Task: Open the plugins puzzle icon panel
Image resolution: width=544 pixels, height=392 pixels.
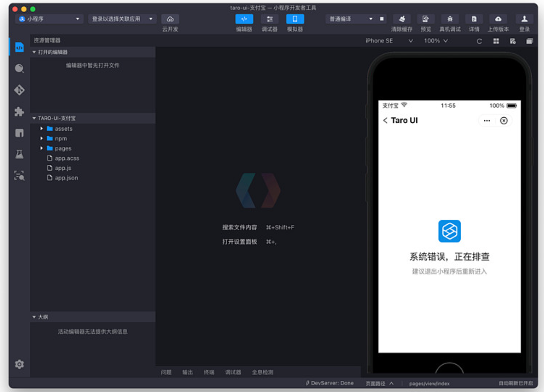Action: 19,111
